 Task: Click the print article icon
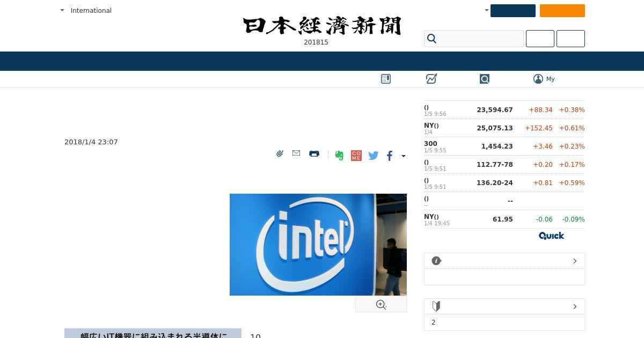click(x=314, y=153)
